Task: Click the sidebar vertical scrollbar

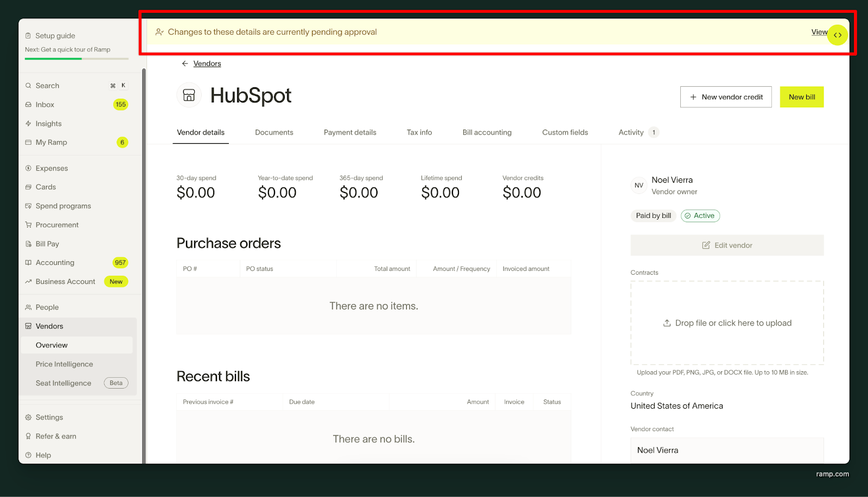Action: [x=144, y=266]
